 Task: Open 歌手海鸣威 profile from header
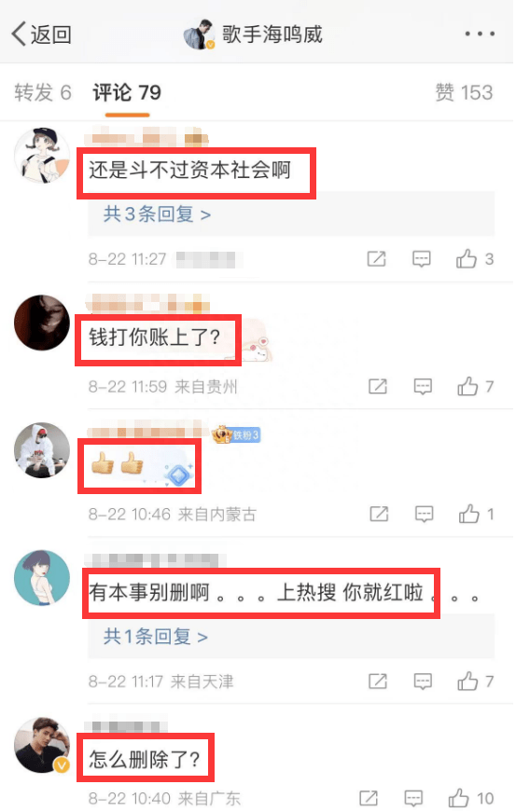(253, 34)
